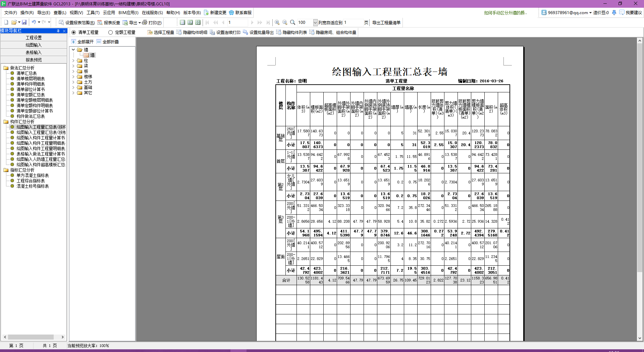The image size is (644, 352).
Task: Go to next page arrow
Action: click(252, 23)
